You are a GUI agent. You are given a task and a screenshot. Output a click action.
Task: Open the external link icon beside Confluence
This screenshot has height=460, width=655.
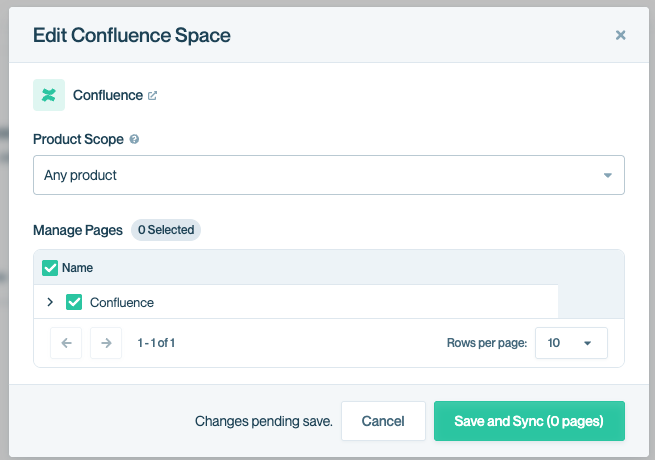click(x=152, y=96)
